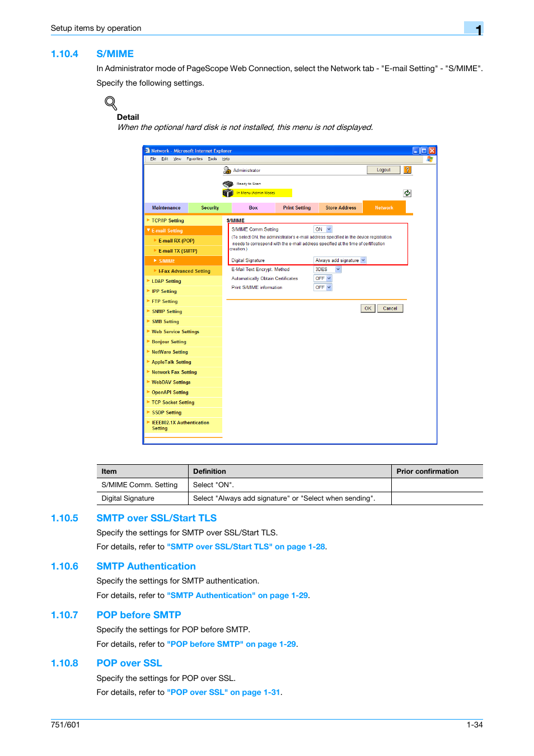Click the refresh icon in the status area

click(x=407, y=193)
